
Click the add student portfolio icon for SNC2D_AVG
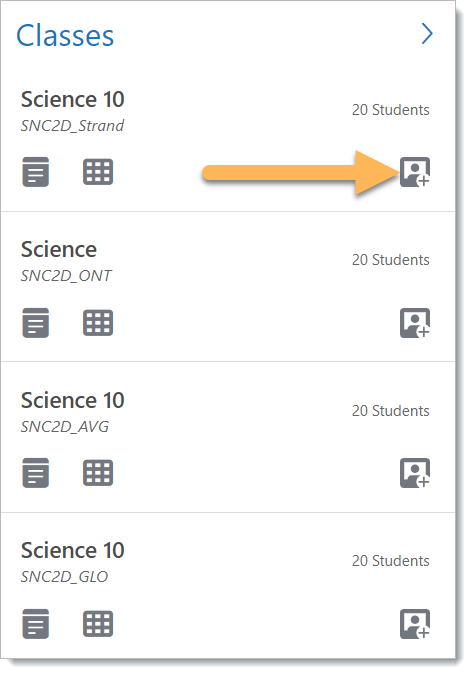tap(415, 473)
